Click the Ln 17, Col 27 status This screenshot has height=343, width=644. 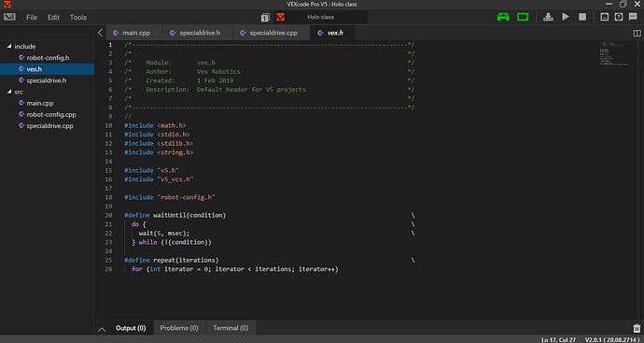558,339
